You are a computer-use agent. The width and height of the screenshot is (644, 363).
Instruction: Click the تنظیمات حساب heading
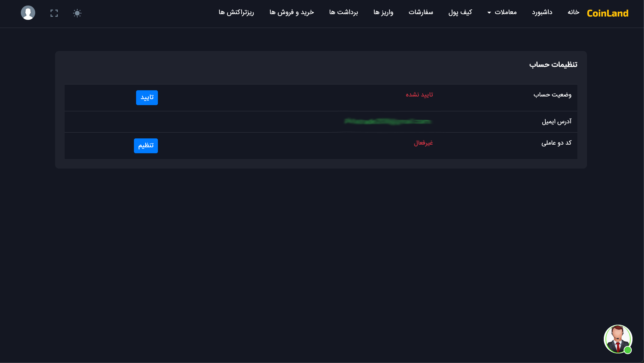click(x=553, y=65)
